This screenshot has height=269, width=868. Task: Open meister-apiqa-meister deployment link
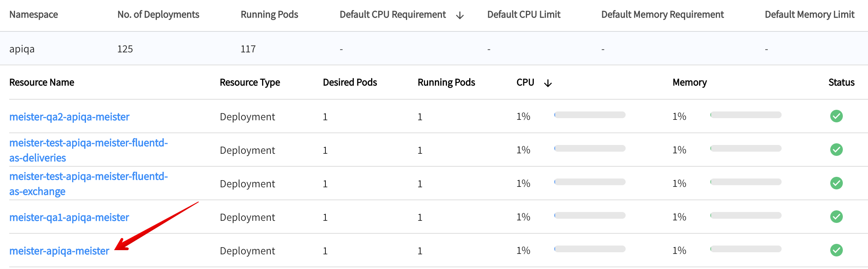(x=59, y=251)
